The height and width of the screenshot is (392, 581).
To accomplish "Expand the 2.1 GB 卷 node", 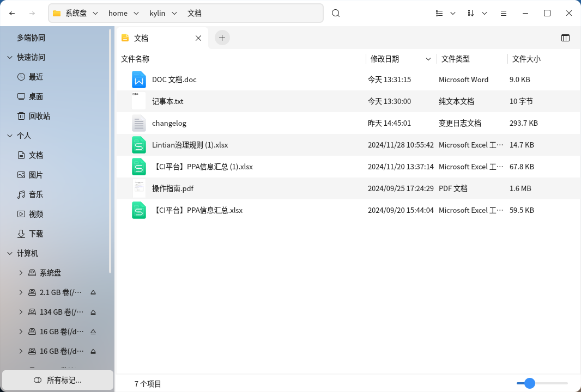I will coord(21,292).
